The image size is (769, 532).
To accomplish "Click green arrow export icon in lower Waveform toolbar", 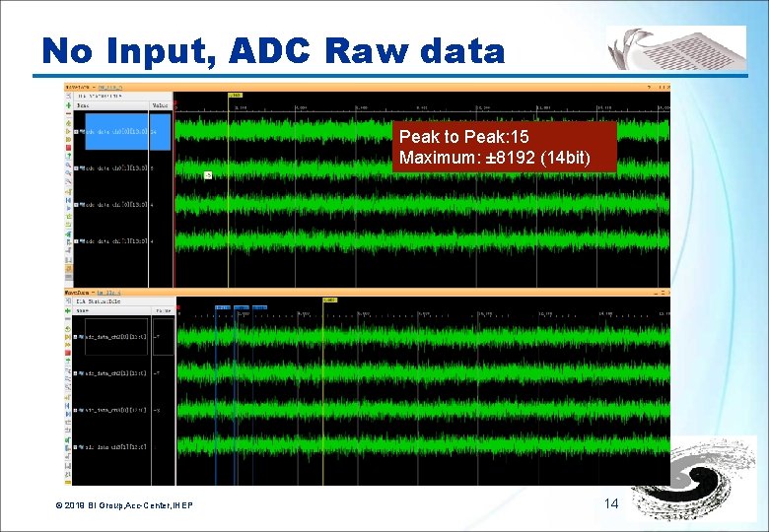I will (68, 361).
